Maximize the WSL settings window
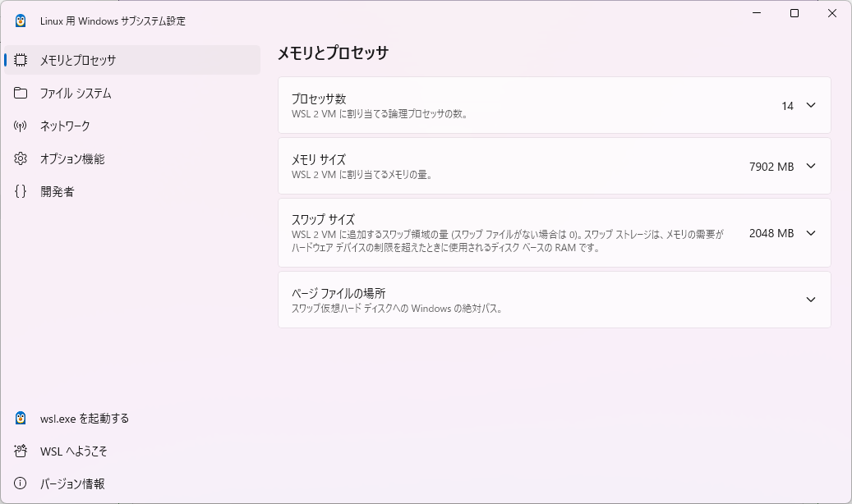 [x=794, y=13]
